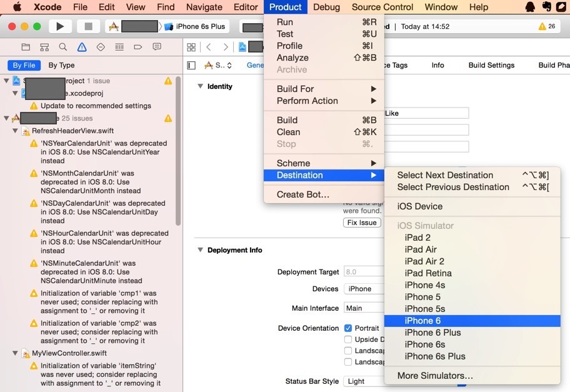Click the scheme app icon in toolbar
Viewport: 570px width, 392px height.
[114, 26]
